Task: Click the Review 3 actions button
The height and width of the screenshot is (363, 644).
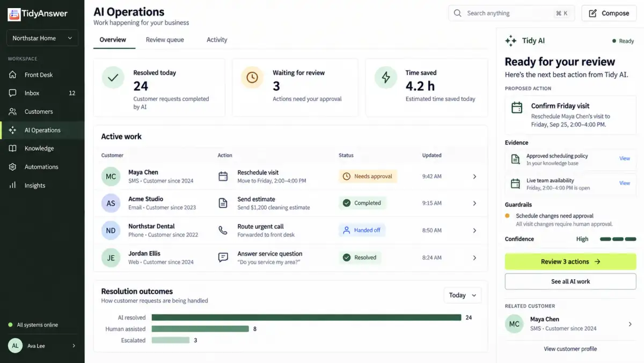Action: (570, 262)
